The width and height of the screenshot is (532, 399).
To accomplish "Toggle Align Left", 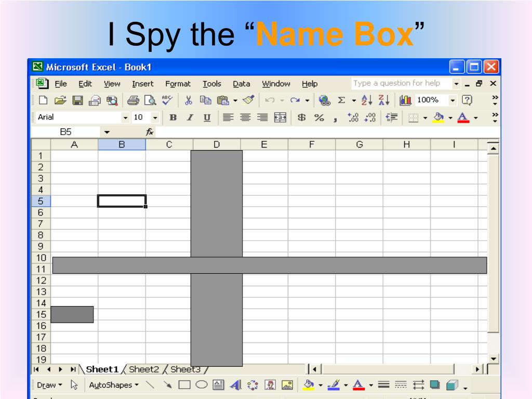I will click(x=228, y=117).
